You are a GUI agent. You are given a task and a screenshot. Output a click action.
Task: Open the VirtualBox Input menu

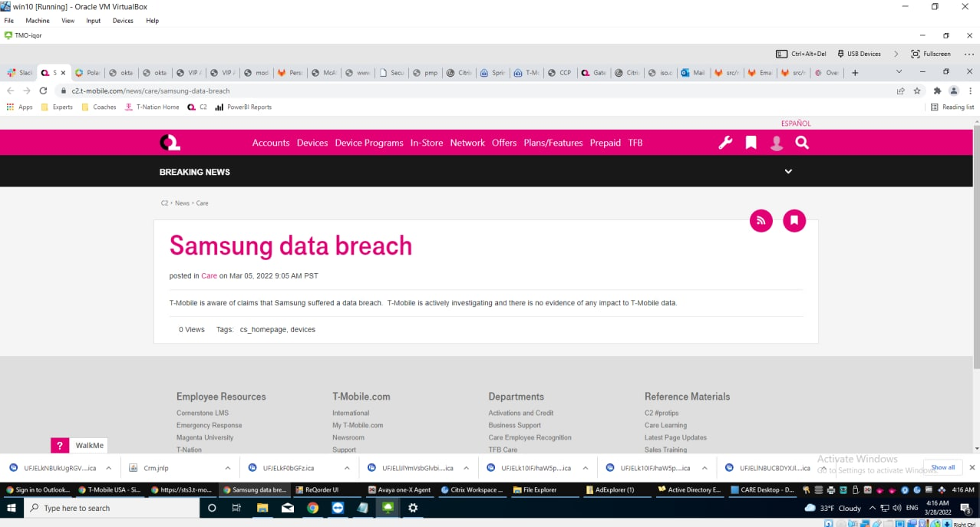click(93, 21)
